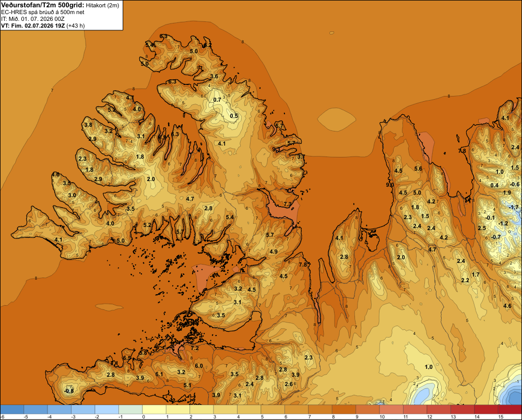Click the 9.0 value on the eastern coast
522x420 pixels.
click(390, 185)
